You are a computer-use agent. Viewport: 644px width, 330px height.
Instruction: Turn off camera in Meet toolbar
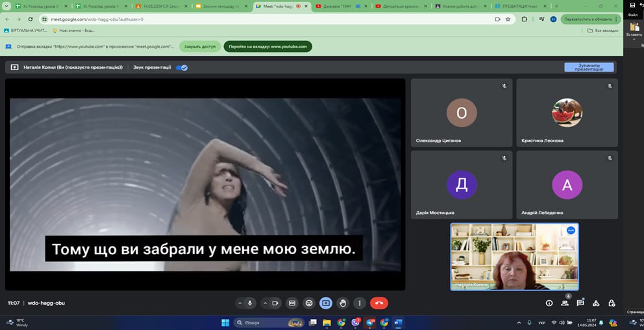click(x=275, y=303)
